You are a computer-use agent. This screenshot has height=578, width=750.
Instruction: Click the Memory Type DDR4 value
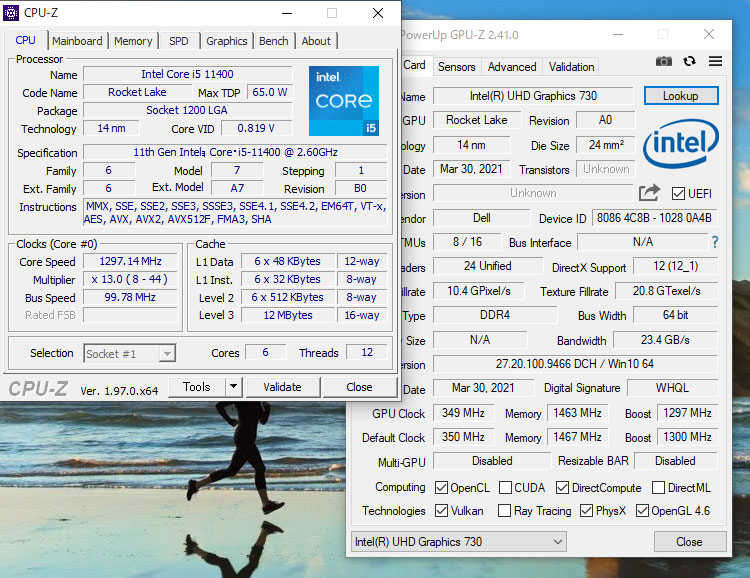coord(495,315)
